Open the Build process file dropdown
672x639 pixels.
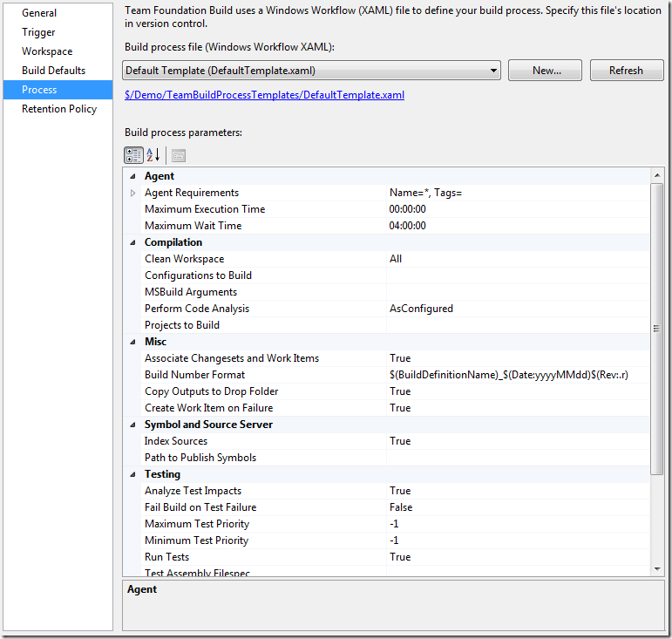coord(311,71)
